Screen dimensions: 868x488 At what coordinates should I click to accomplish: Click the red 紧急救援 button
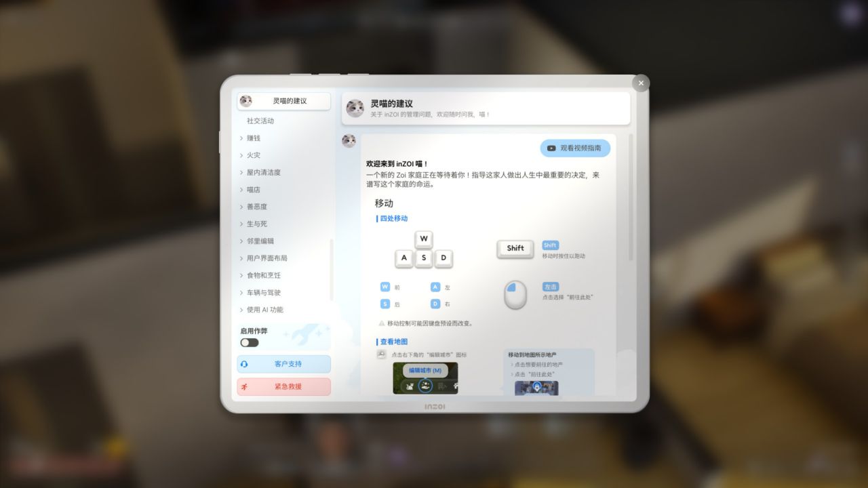(x=283, y=386)
